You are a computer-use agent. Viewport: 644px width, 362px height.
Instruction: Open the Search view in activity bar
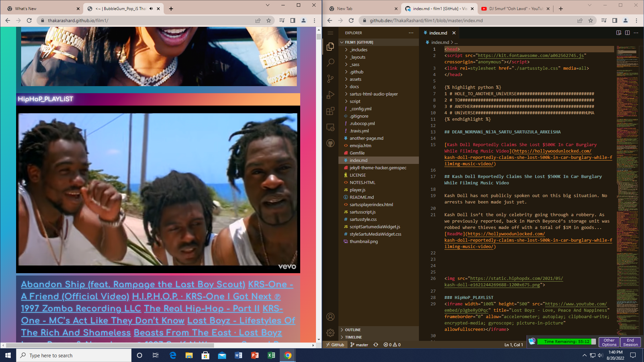[x=330, y=62]
